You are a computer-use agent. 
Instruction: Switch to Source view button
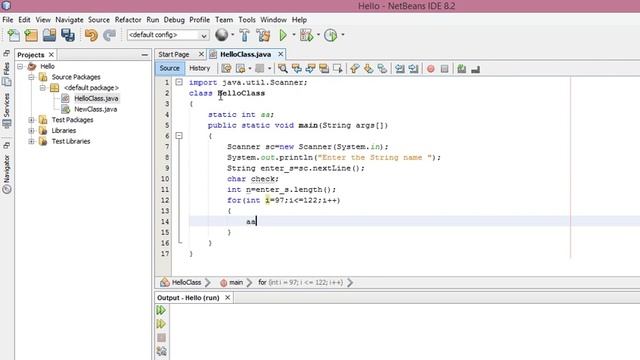[169, 68]
